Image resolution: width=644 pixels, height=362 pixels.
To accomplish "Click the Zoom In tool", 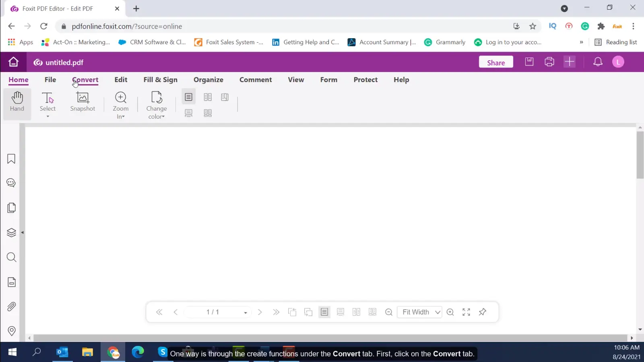I will [x=121, y=105].
